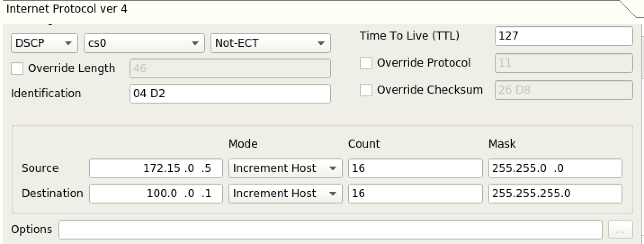Change Source mode Increment Host dropdown
The image size is (644, 244).
[285, 168]
